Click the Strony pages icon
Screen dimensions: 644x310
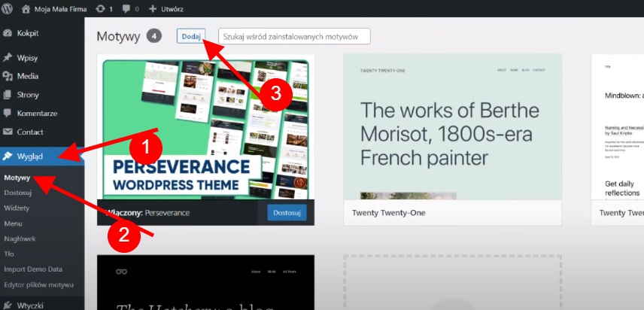(8, 95)
